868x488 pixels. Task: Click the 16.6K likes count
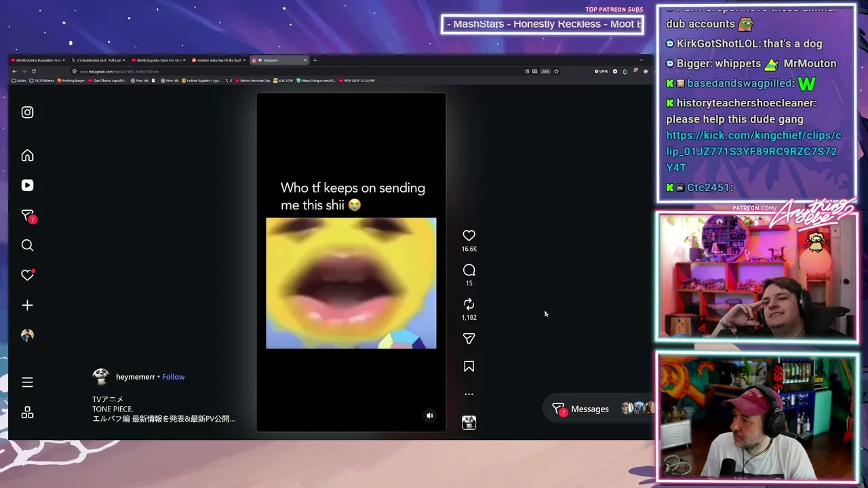pyautogui.click(x=469, y=249)
